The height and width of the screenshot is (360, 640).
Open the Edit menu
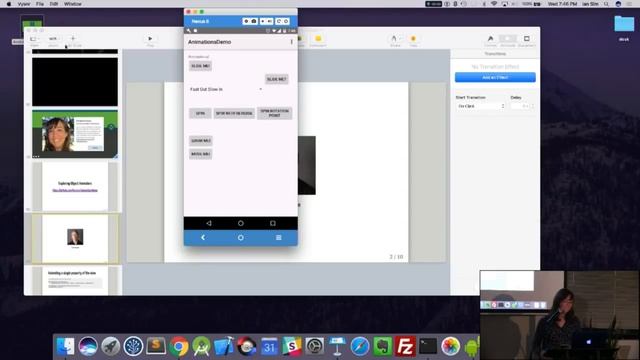click(54, 4)
